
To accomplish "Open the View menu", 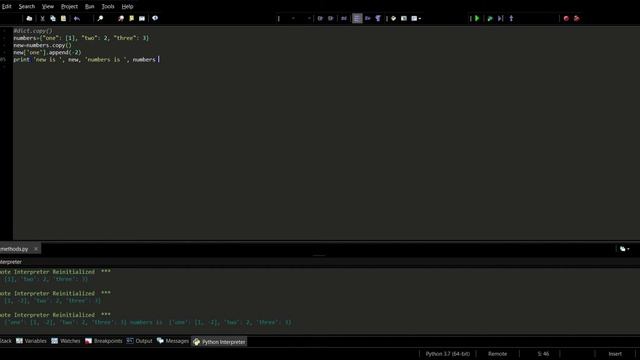I will (x=48, y=7).
